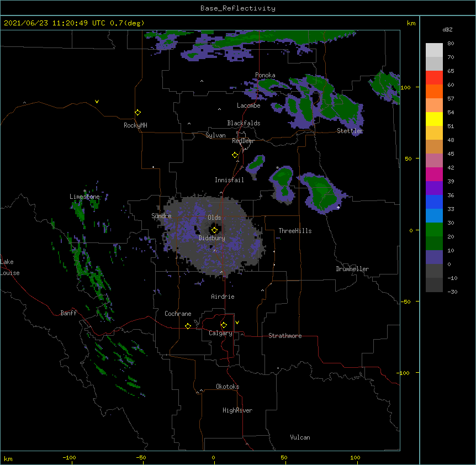476x465 pixels.
Task: Click the HighRiver label
Action: [x=237, y=410]
